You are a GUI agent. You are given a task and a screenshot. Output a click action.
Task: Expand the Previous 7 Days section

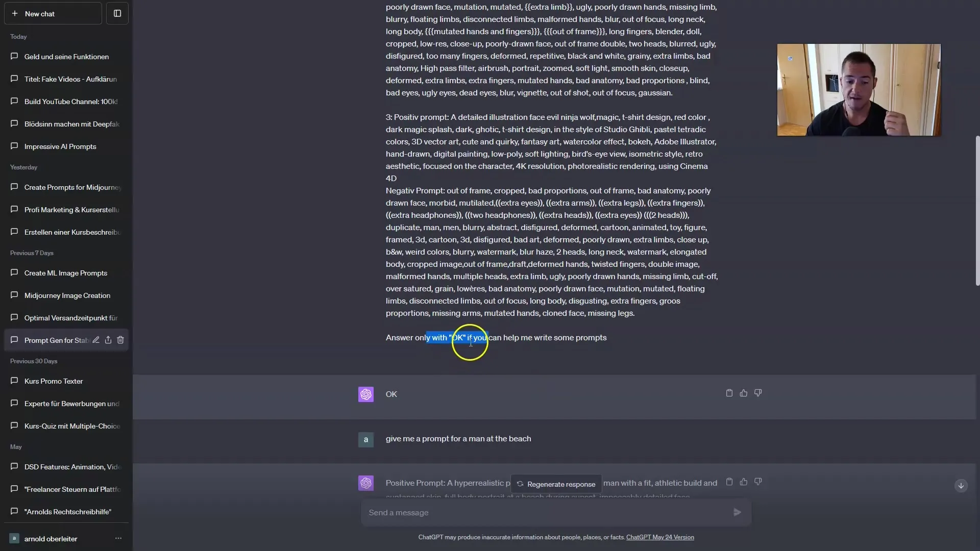[x=32, y=253]
